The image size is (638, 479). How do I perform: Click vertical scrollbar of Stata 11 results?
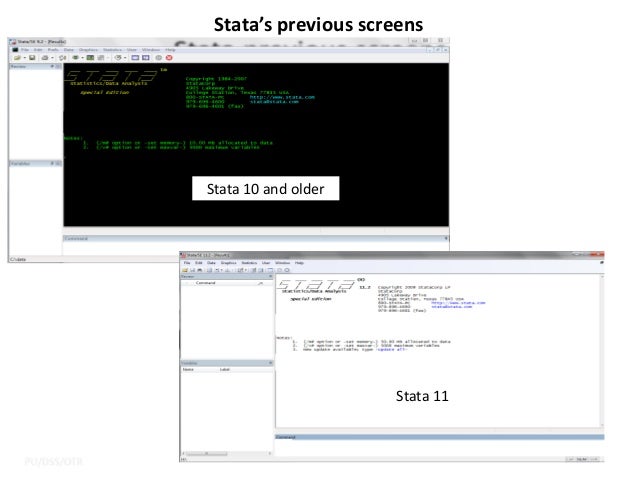coord(602,351)
